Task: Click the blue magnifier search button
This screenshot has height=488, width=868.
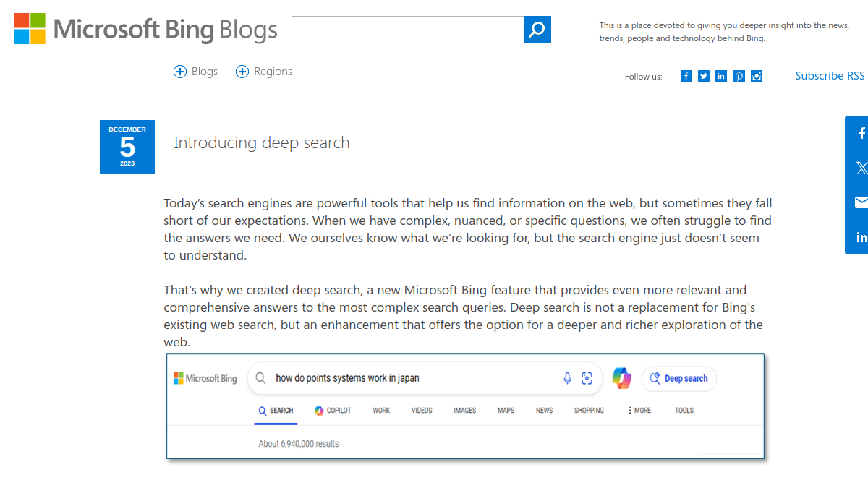Action: (x=537, y=30)
